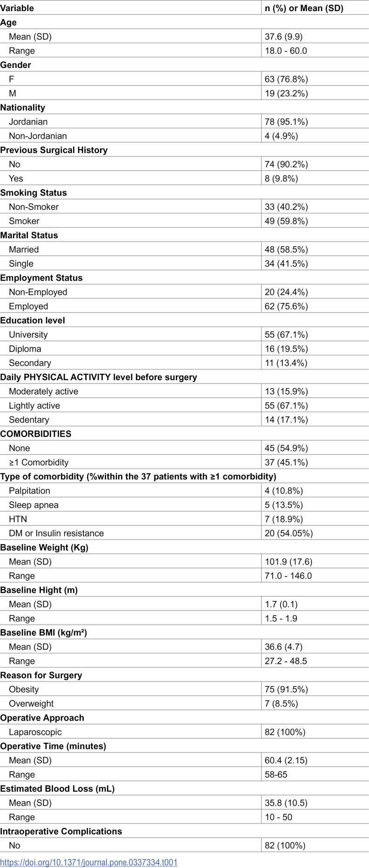The width and height of the screenshot is (369, 868).
Task: Select the Smoker value 49 (59.8%)
Action: pyautogui.click(x=286, y=221)
